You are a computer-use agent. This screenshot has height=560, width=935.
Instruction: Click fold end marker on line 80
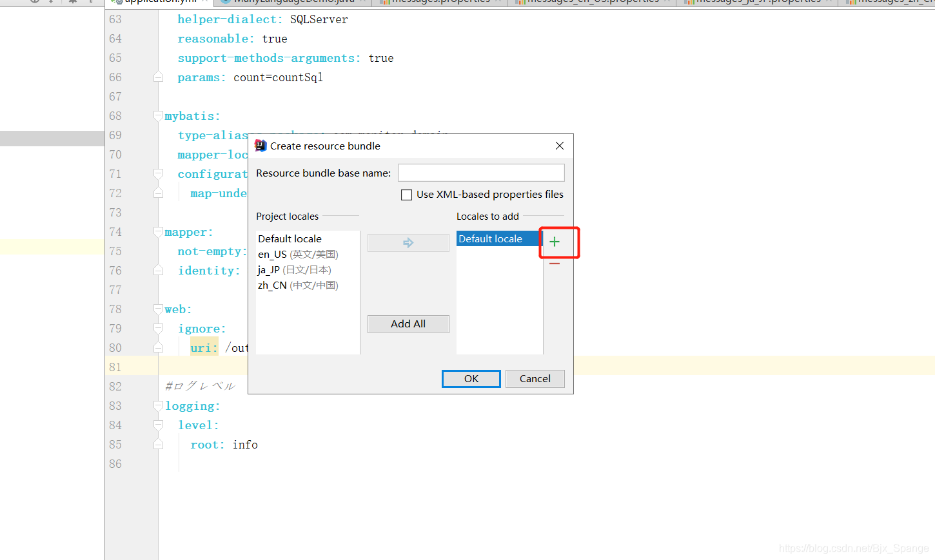158,348
